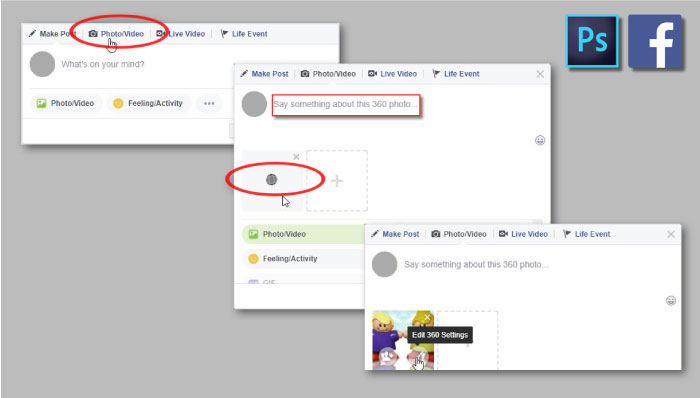Click the globe upload placeholder thumbnail
The height and width of the screenshot is (398, 700).
(272, 180)
